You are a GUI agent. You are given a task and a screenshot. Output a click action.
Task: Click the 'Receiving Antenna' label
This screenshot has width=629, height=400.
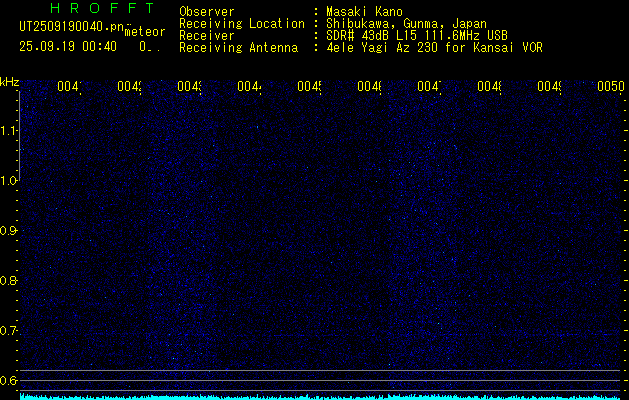(x=239, y=48)
